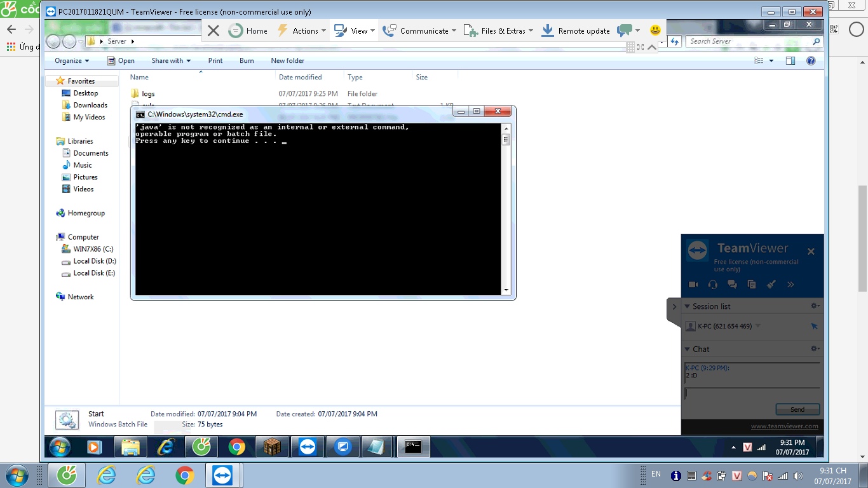The height and width of the screenshot is (488, 868).
Task: Select Favorites in the navigation pane
Action: pyautogui.click(x=81, y=81)
